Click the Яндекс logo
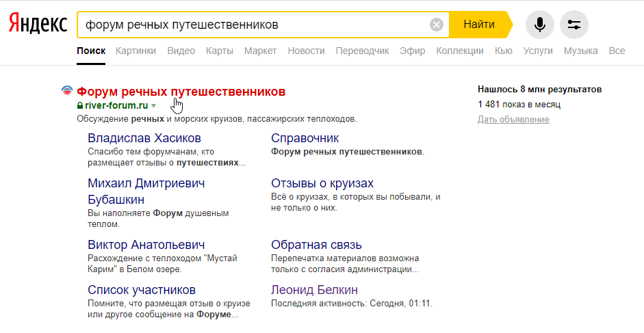 click(38, 24)
